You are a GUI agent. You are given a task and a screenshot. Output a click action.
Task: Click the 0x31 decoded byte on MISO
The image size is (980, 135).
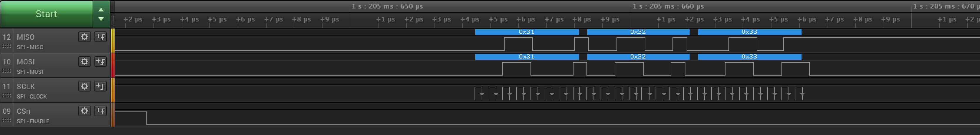[526, 32]
